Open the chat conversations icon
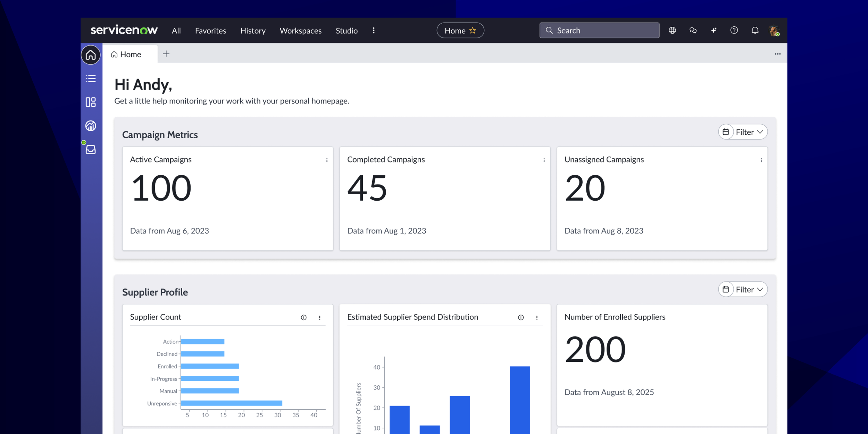Viewport: 868px width, 434px height. pos(693,30)
